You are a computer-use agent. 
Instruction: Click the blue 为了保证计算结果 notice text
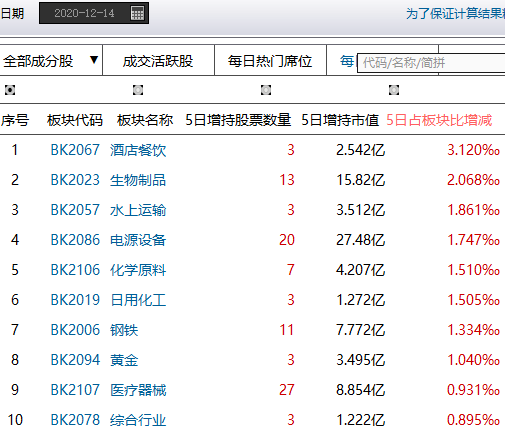455,14
